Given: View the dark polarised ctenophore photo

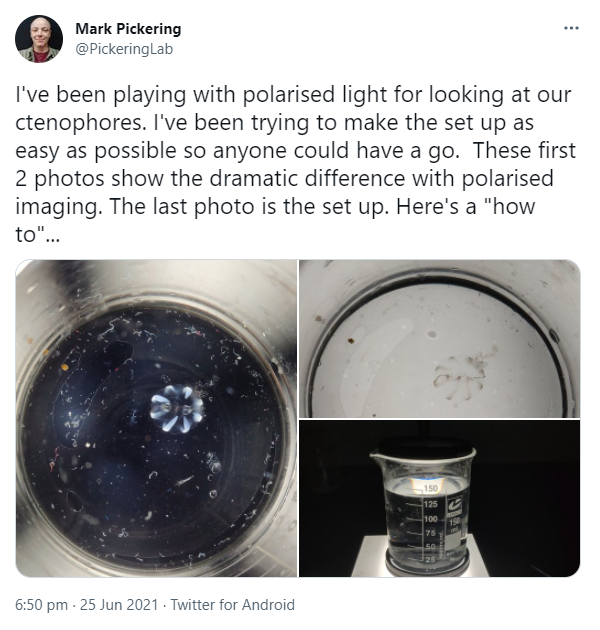Looking at the screenshot, I should [x=156, y=418].
